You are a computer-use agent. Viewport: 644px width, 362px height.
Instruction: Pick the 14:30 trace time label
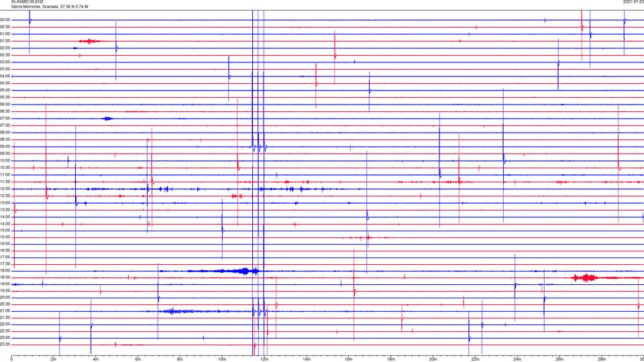[x=5, y=224]
